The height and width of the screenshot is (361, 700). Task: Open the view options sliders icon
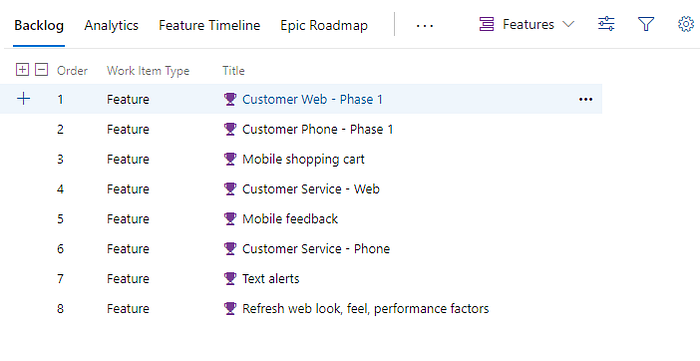tap(606, 24)
